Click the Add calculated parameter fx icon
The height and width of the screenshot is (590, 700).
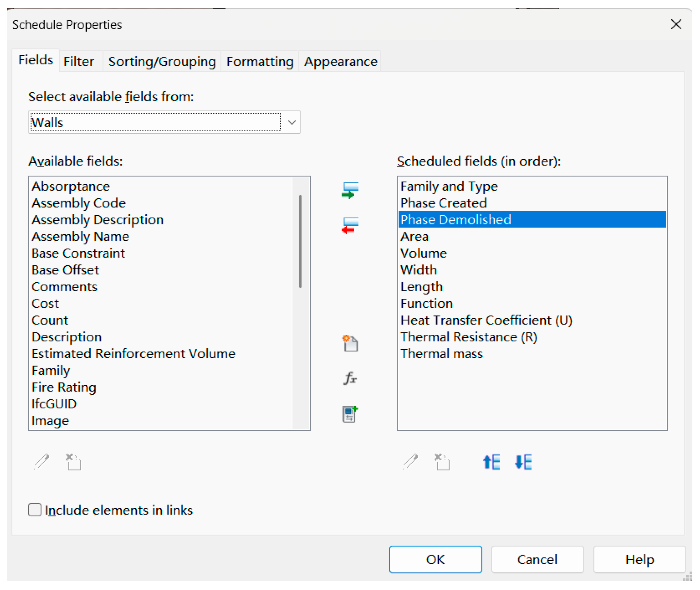(350, 378)
